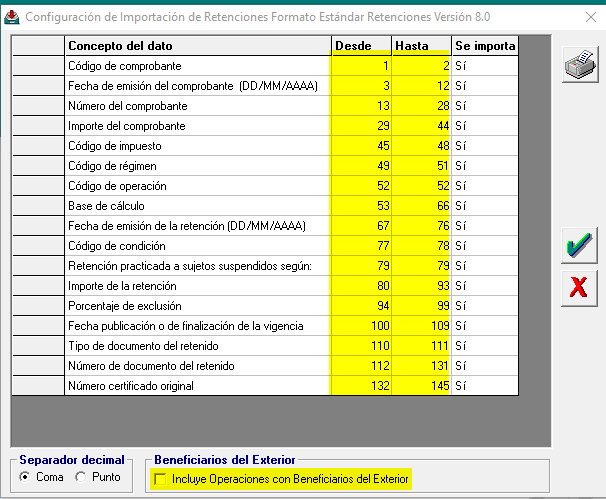This screenshot has height=499, width=606.
Task: Click the import icon in the title bar
Action: (12, 17)
